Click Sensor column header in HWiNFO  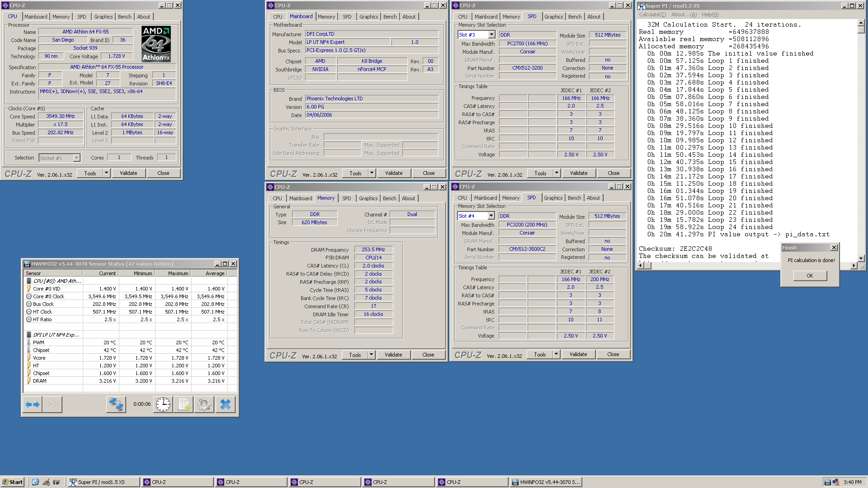(x=53, y=273)
